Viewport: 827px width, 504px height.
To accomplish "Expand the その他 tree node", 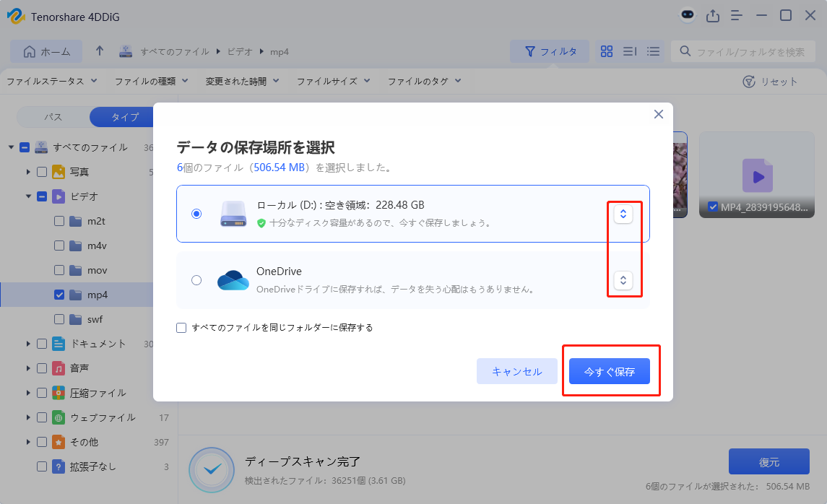I will [28, 442].
